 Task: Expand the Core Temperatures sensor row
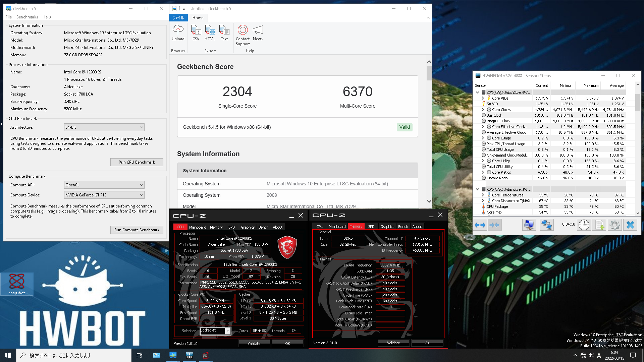coord(483,195)
